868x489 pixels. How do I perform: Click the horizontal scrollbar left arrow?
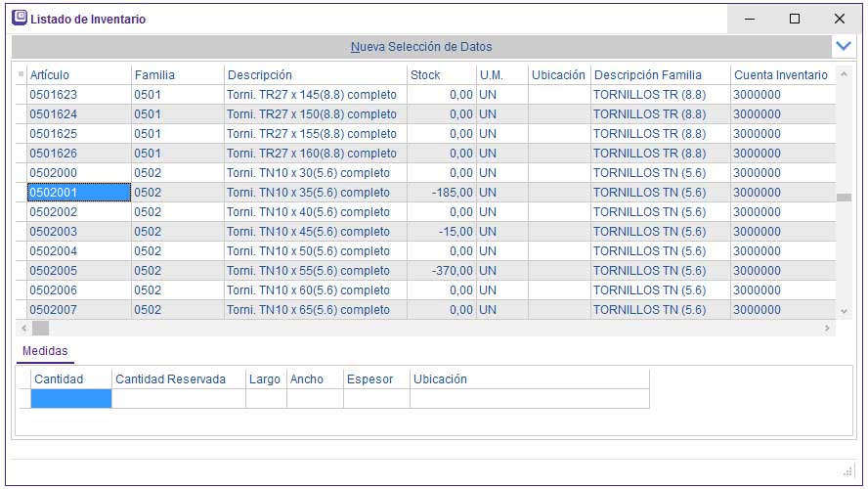click(x=22, y=329)
